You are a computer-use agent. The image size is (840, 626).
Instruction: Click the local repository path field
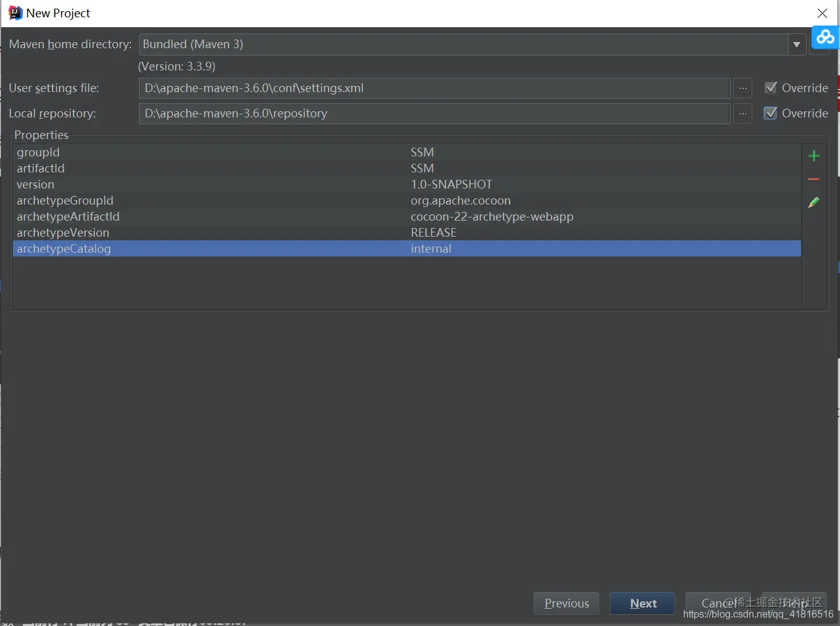tap(434, 114)
